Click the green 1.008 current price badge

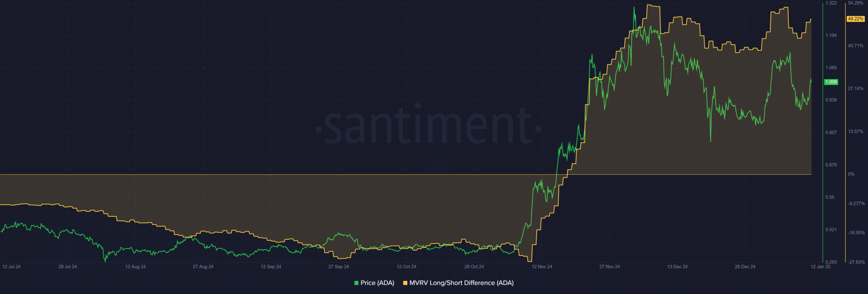point(831,82)
